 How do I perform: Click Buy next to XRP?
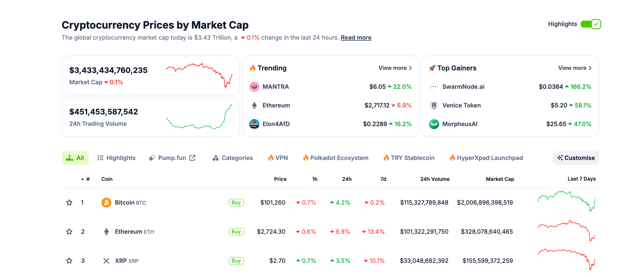(x=236, y=261)
